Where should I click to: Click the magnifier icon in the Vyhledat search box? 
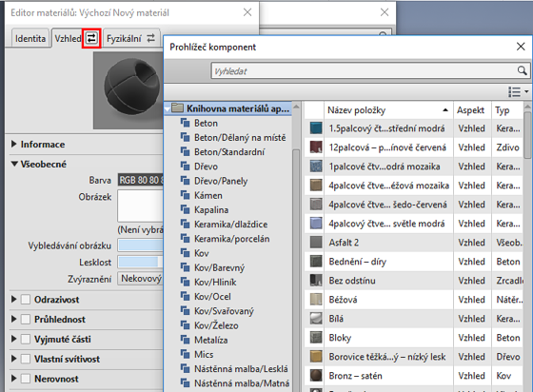coord(523,70)
